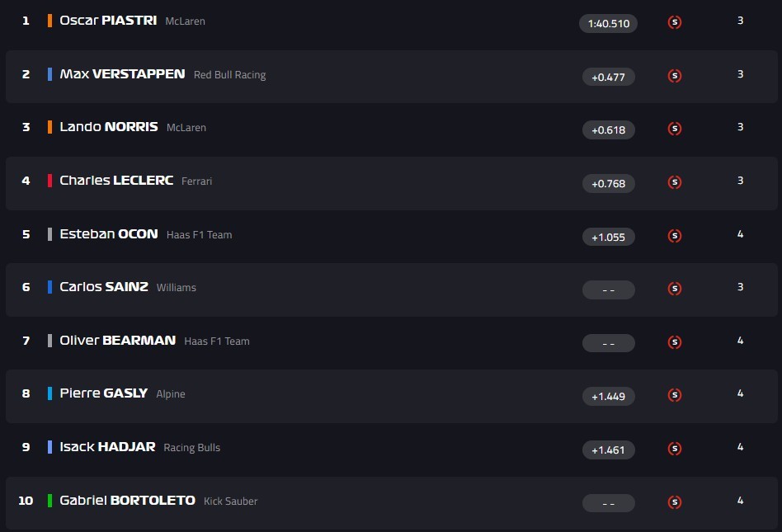Click the empty time badge for Sainz
This screenshot has height=532, width=782.
click(x=609, y=290)
